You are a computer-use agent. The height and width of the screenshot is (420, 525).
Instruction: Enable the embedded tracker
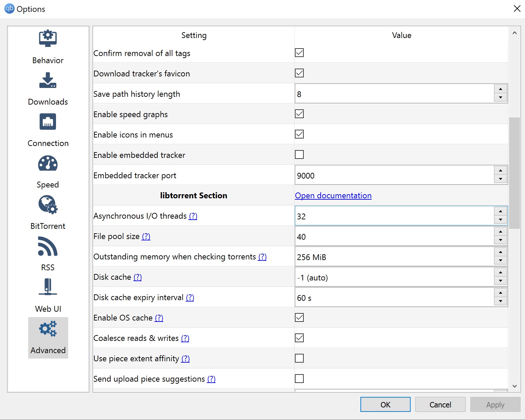coord(299,154)
